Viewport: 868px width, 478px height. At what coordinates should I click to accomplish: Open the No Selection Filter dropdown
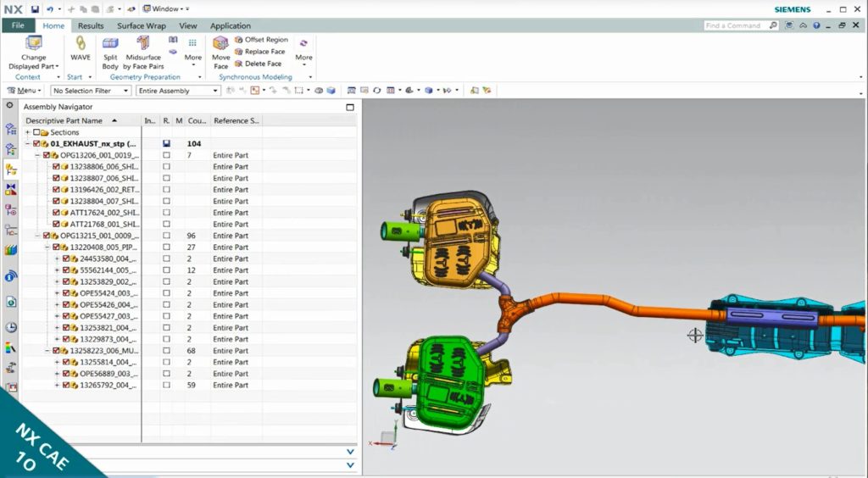click(x=90, y=91)
